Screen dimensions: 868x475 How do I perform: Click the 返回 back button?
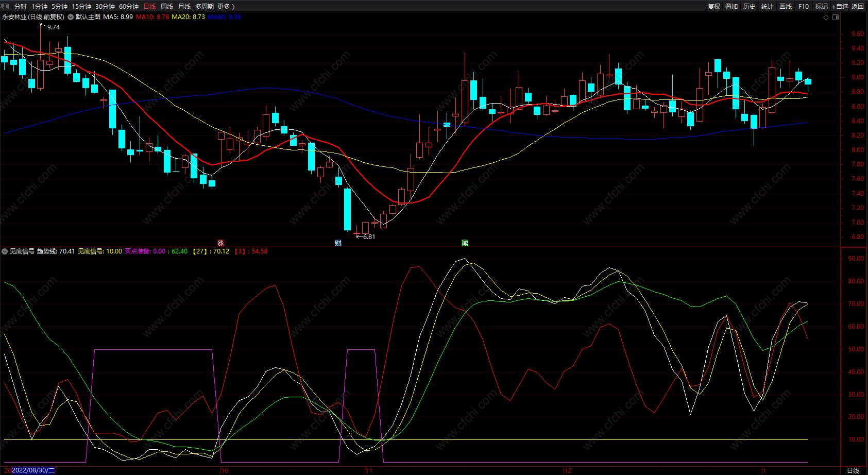858,7
